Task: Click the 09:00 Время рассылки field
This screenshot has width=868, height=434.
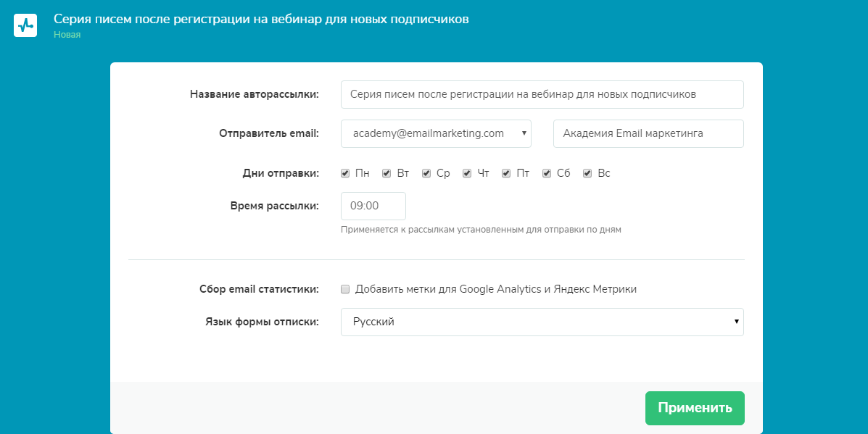Action: point(373,206)
